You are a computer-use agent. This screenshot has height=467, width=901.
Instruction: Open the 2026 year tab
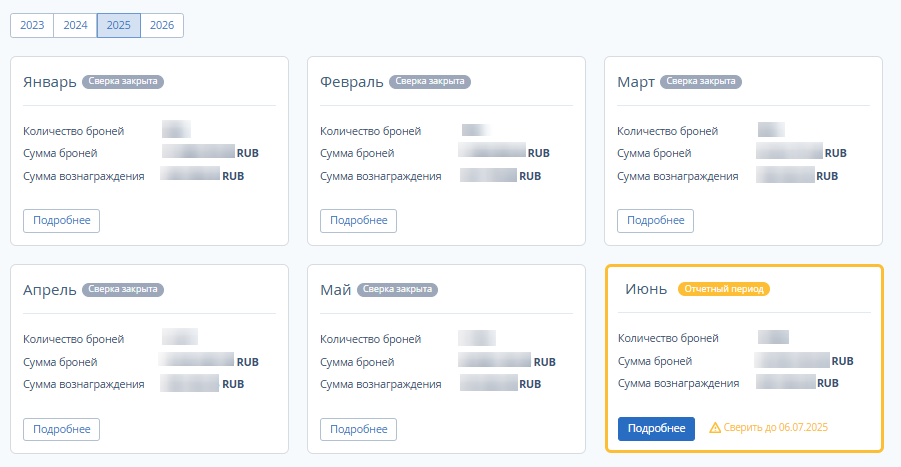point(162,25)
